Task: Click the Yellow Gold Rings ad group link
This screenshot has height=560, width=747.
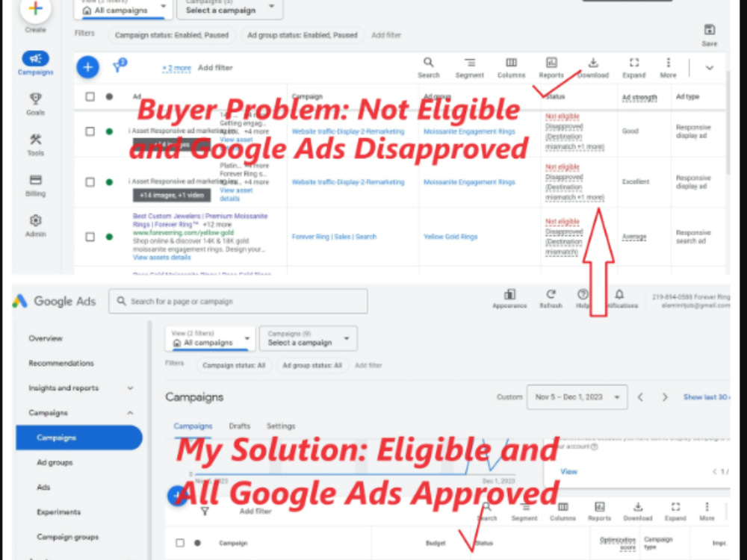Action: [x=450, y=237]
